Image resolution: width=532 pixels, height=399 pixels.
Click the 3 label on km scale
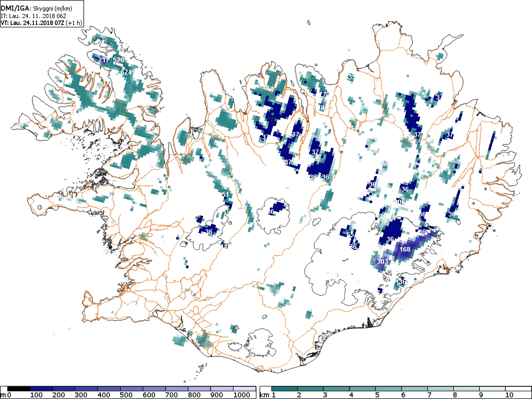pos(325,395)
